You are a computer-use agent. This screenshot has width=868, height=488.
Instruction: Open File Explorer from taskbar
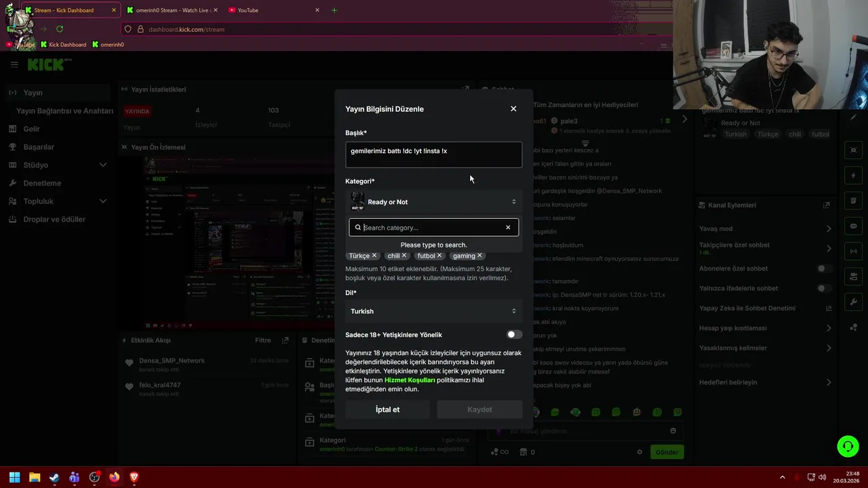tap(35, 477)
